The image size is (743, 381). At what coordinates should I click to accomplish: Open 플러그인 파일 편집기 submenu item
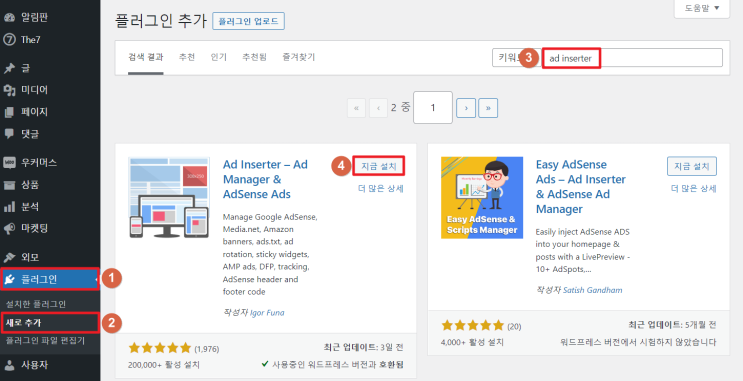coord(45,340)
